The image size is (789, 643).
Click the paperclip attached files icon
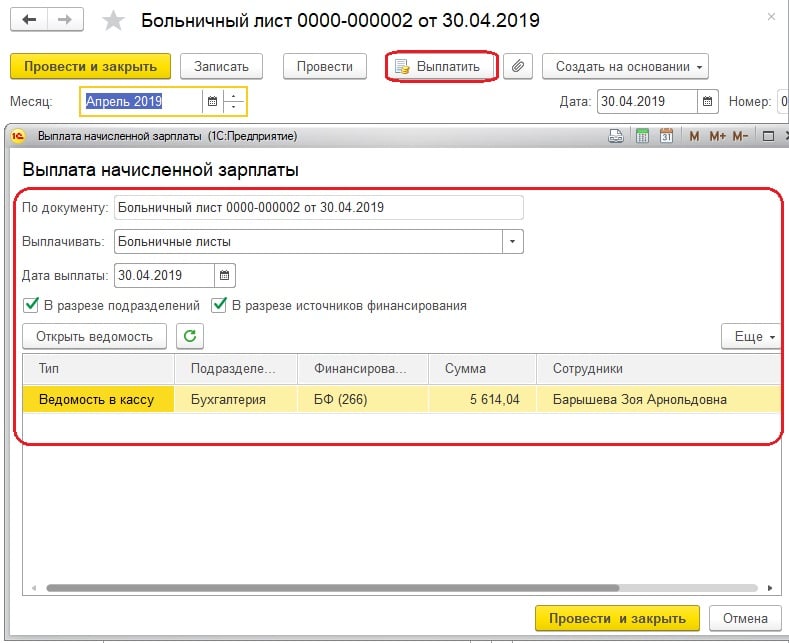click(x=517, y=67)
